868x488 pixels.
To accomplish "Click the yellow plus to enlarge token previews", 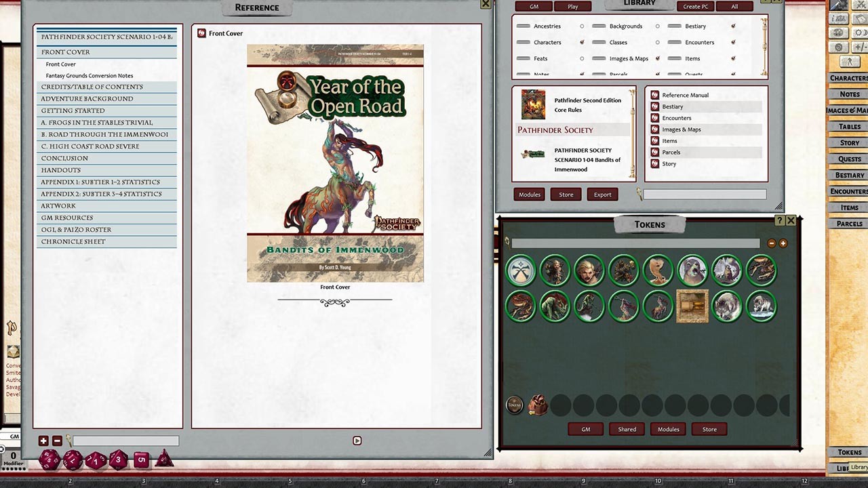I will click(x=783, y=243).
